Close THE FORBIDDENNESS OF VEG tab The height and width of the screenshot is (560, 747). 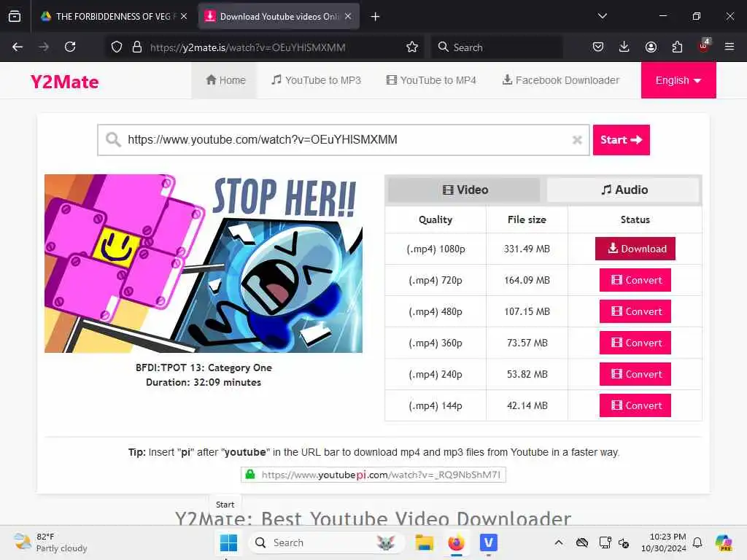point(184,16)
